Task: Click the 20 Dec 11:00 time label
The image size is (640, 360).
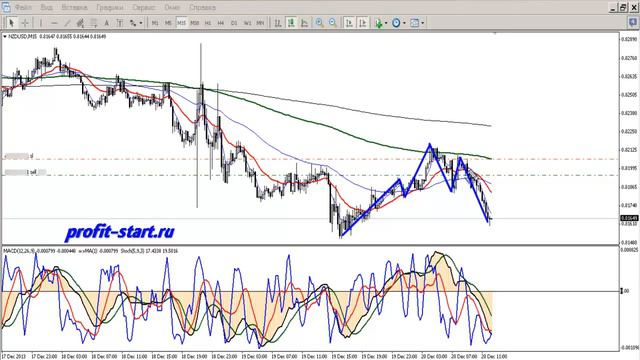Action: tap(494, 356)
